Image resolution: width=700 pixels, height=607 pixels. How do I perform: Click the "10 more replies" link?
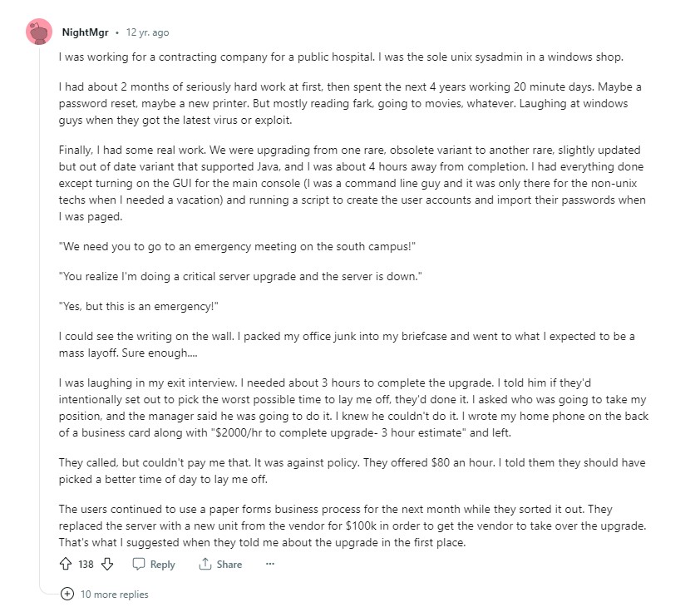pyautogui.click(x=114, y=595)
